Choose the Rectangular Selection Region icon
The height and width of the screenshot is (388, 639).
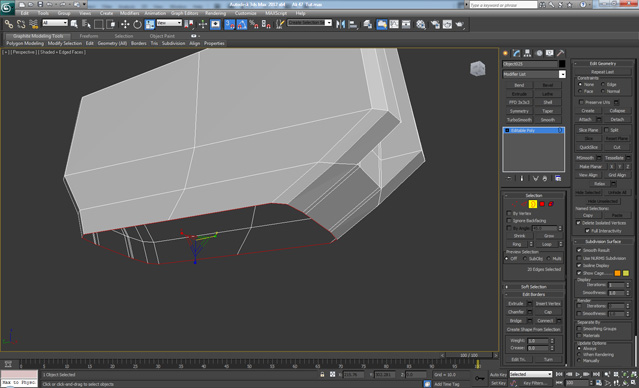coord(99,24)
